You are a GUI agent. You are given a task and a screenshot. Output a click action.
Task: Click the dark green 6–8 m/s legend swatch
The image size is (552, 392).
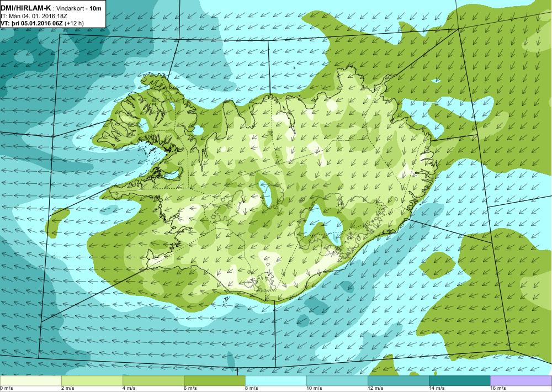214,380
